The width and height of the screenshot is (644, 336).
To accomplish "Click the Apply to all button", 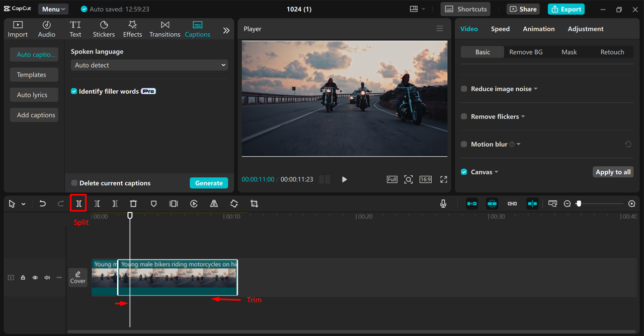I will click(x=613, y=172).
